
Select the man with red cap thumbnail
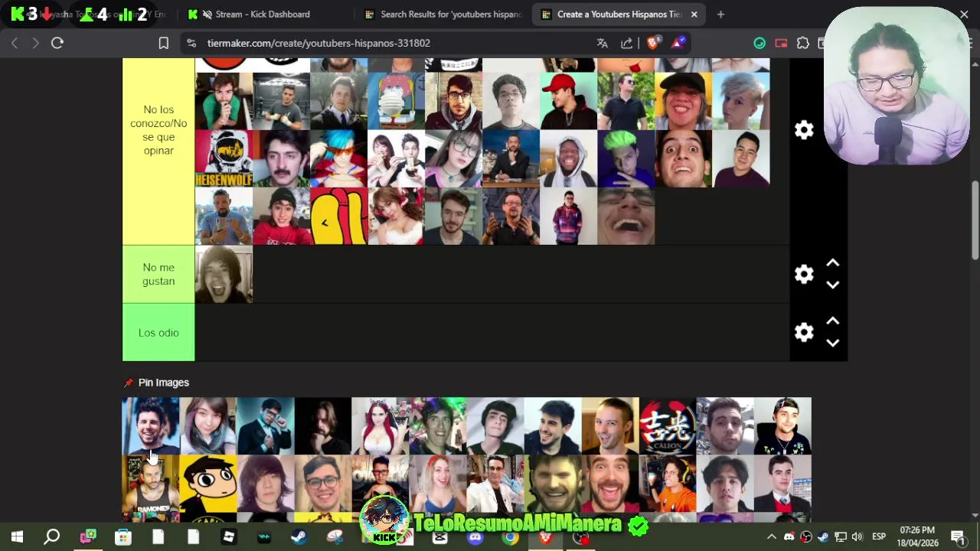(x=568, y=101)
